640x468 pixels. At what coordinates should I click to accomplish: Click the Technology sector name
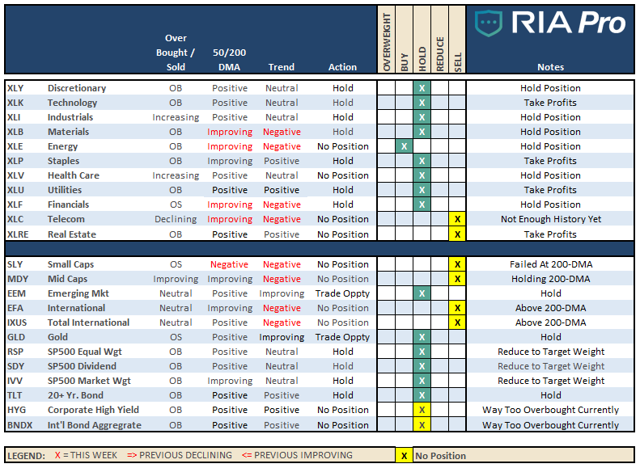[72, 103]
